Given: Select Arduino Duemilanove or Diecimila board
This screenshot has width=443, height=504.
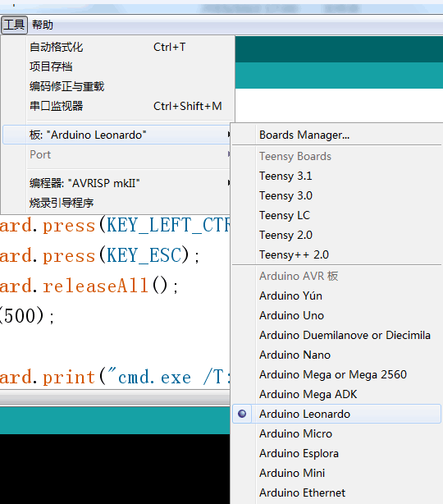Looking at the screenshot, I should click(336, 335).
